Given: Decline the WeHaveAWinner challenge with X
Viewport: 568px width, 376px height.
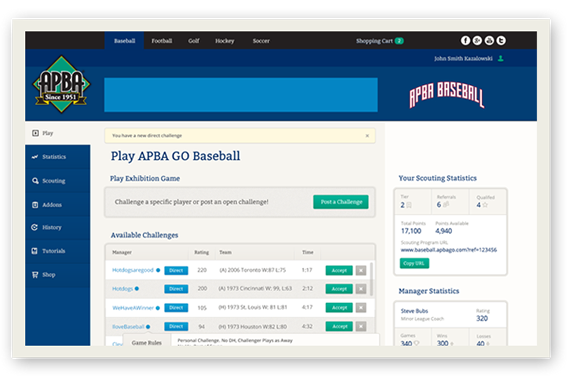Looking at the screenshot, I should coord(361,308).
